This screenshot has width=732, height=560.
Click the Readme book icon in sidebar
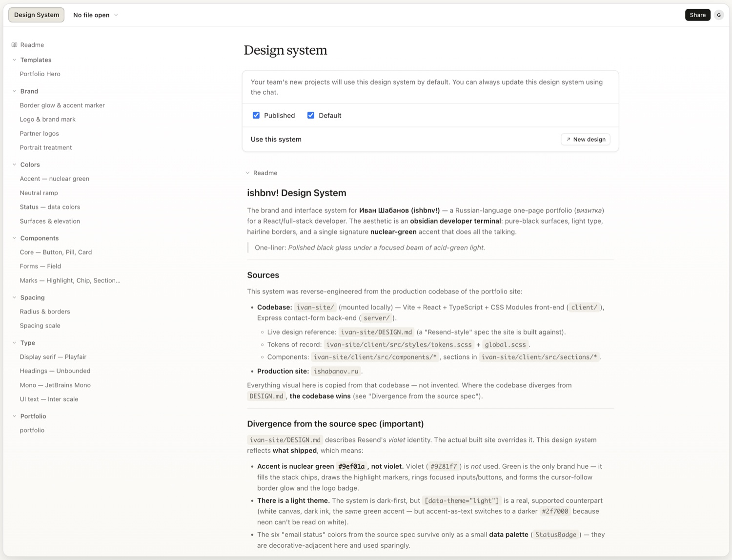coord(14,45)
